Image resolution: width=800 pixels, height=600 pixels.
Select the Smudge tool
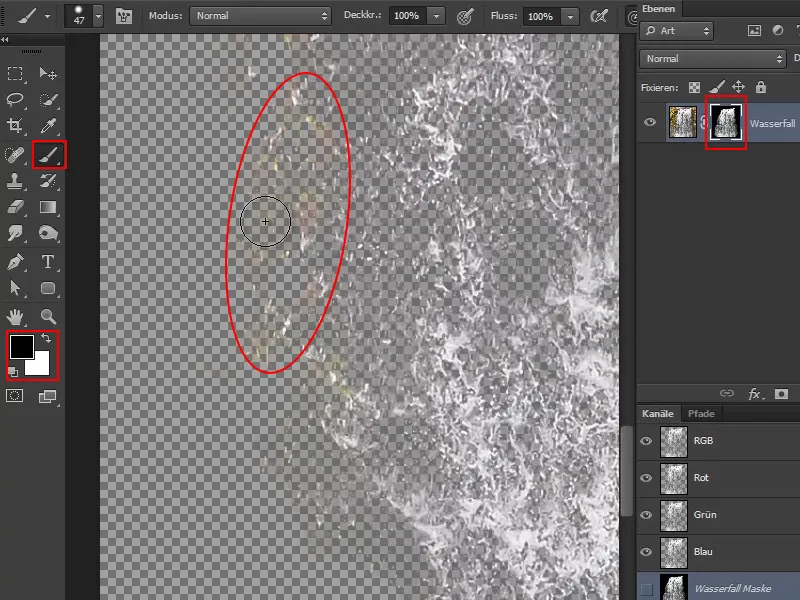15,234
